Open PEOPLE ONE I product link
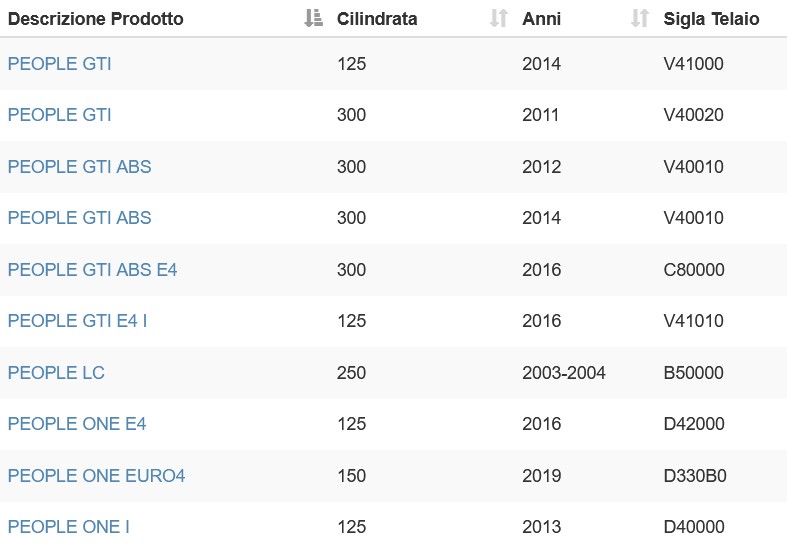 69,527
